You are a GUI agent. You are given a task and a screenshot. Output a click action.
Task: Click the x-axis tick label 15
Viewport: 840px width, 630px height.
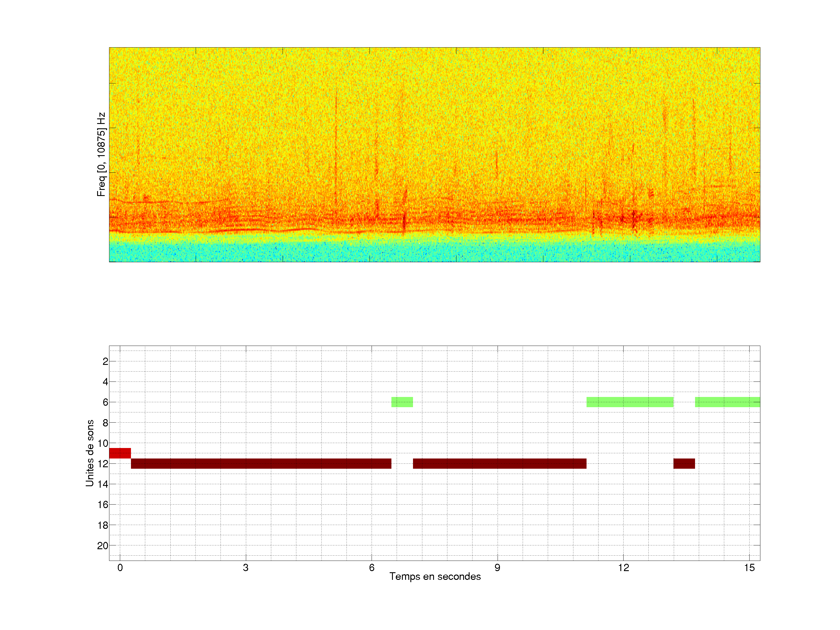pos(749,568)
